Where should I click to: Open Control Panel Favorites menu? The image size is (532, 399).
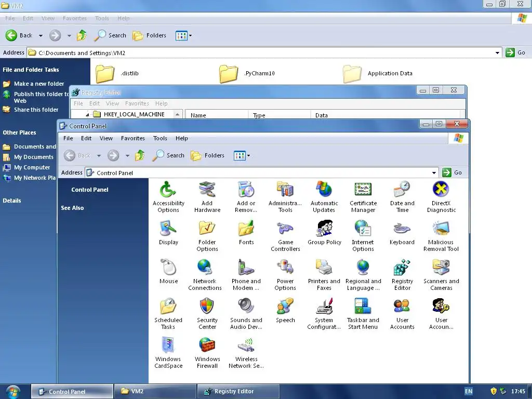(x=132, y=138)
